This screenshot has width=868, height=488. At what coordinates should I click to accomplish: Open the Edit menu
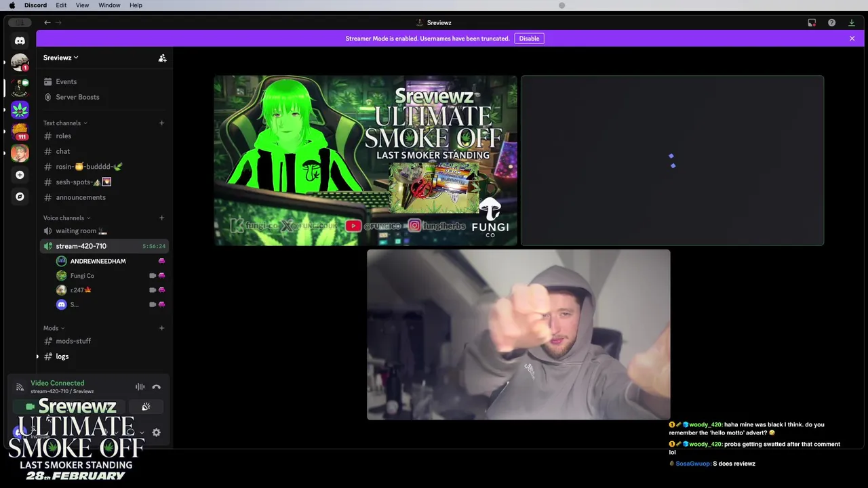(x=61, y=5)
